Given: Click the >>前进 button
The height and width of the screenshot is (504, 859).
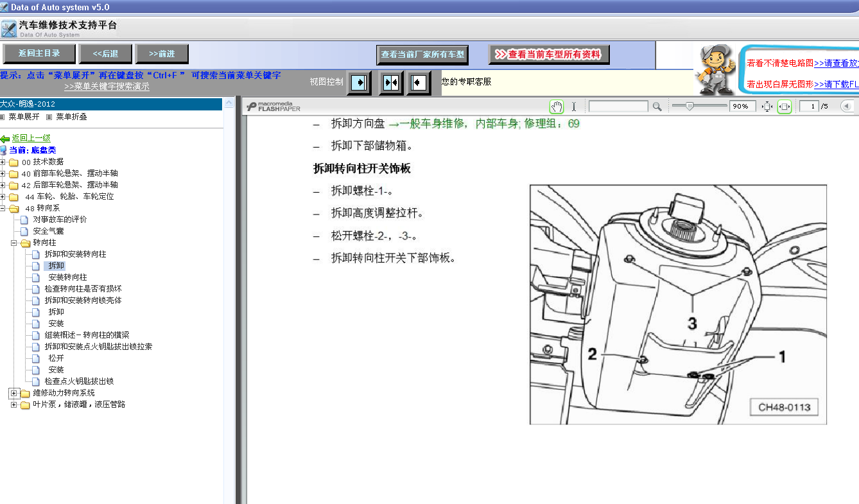Looking at the screenshot, I should [x=162, y=54].
